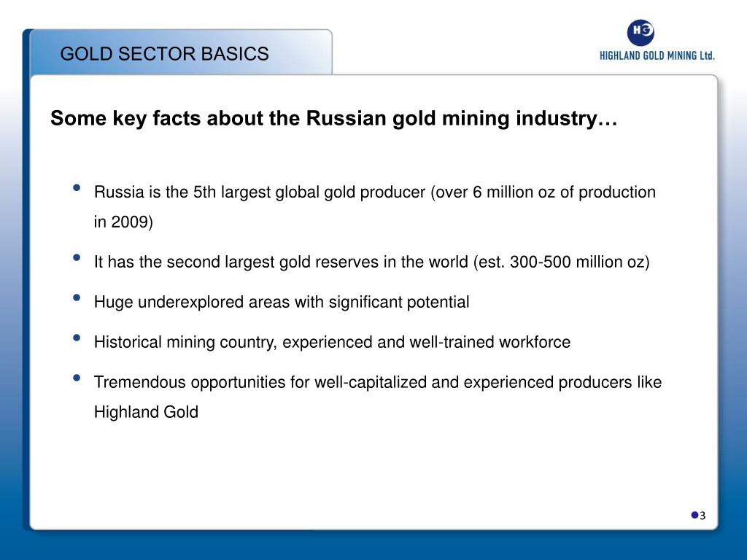Image resolution: width=747 pixels, height=560 pixels.
Task: Click the Highland Gold HG circle logo
Action: [640, 32]
